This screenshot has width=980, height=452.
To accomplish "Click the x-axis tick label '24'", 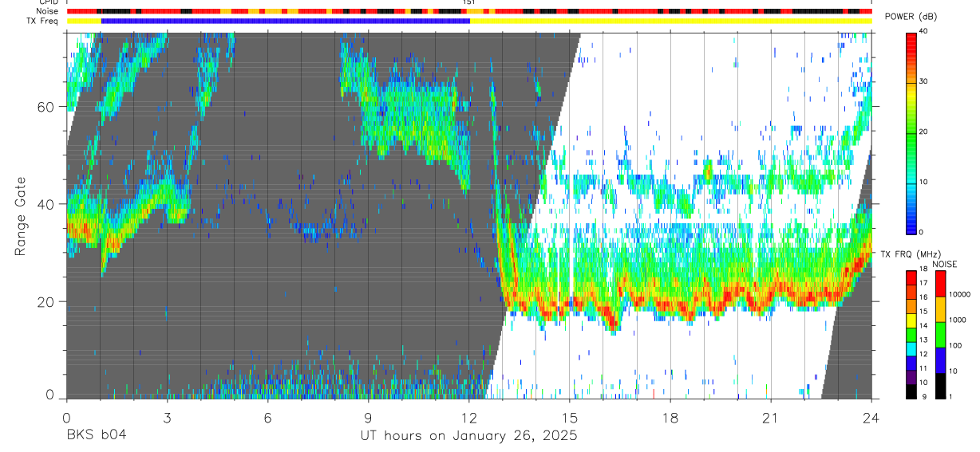I will tap(871, 418).
